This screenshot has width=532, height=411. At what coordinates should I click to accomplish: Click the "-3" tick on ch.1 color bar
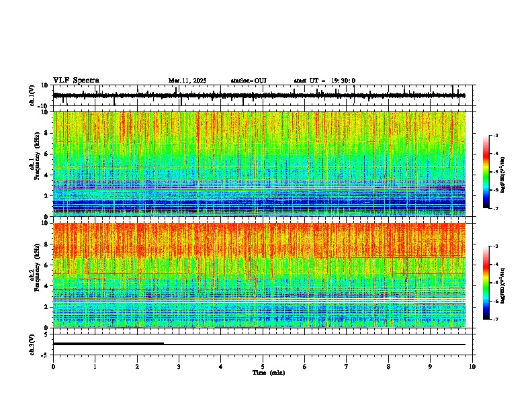496,136
